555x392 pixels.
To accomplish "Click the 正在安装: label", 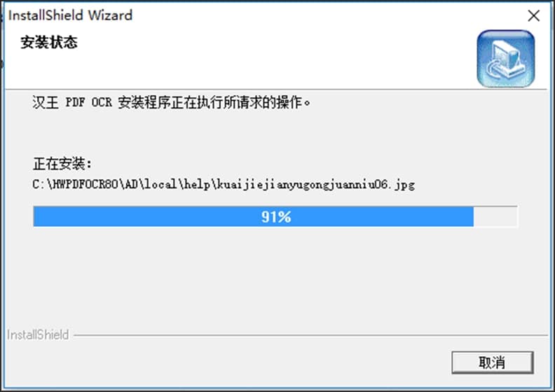I will coord(62,164).
